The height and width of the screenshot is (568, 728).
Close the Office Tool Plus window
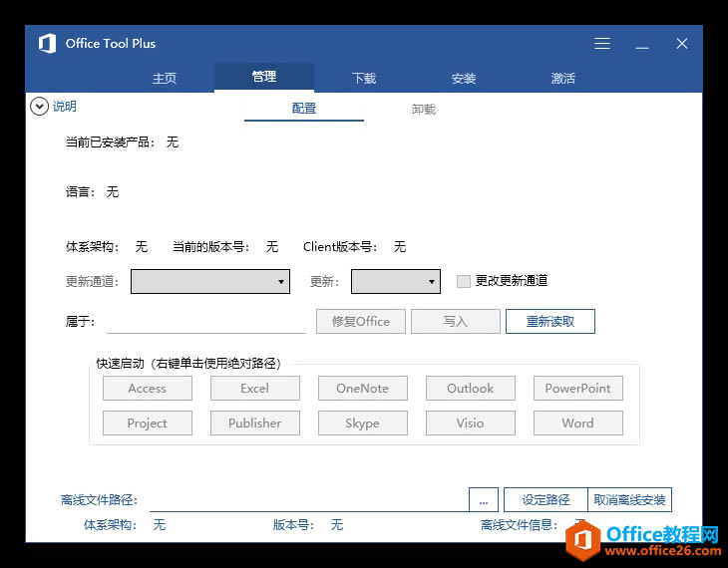pos(681,44)
